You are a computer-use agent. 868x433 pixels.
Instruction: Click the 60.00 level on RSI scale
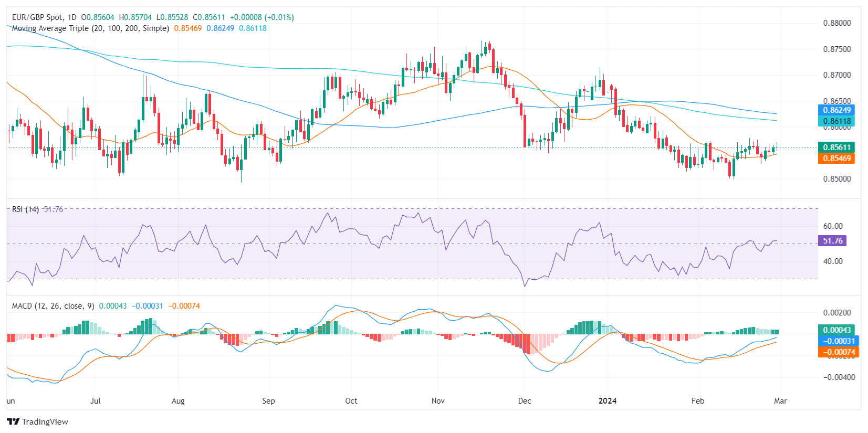832,226
